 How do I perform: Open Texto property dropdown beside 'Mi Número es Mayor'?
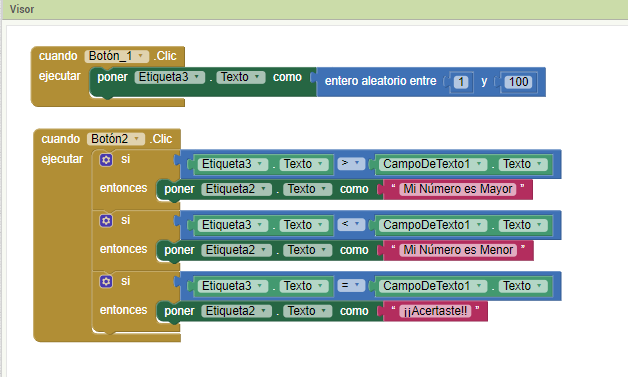(x=308, y=189)
